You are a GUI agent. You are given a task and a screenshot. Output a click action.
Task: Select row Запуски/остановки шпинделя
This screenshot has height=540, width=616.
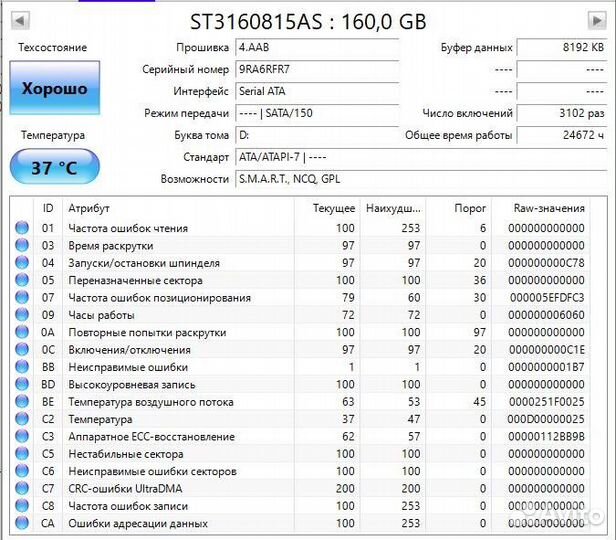pos(301,263)
